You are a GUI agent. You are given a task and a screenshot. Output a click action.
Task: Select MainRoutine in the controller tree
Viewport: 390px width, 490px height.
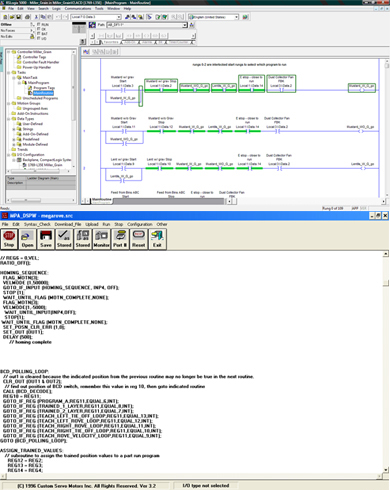pos(43,93)
